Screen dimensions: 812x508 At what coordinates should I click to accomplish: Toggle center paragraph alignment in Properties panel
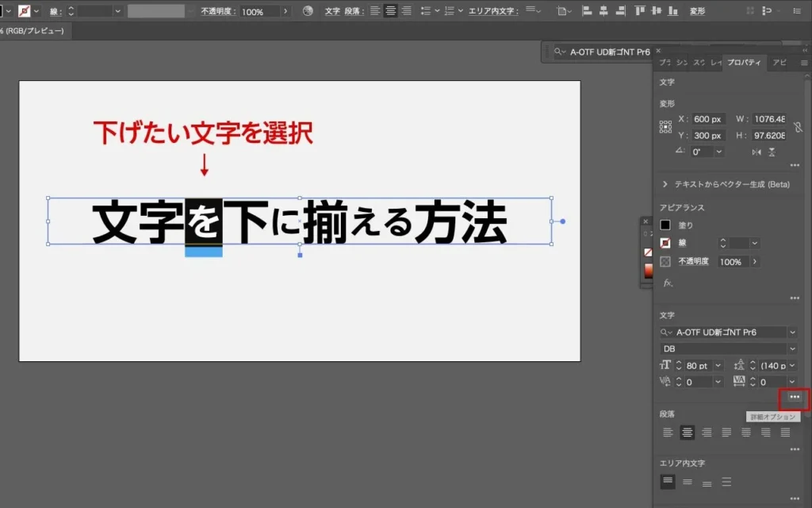687,433
